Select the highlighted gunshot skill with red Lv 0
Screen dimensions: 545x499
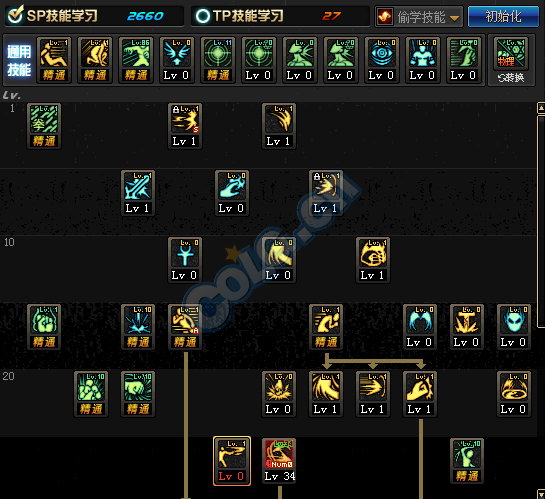pos(232,461)
